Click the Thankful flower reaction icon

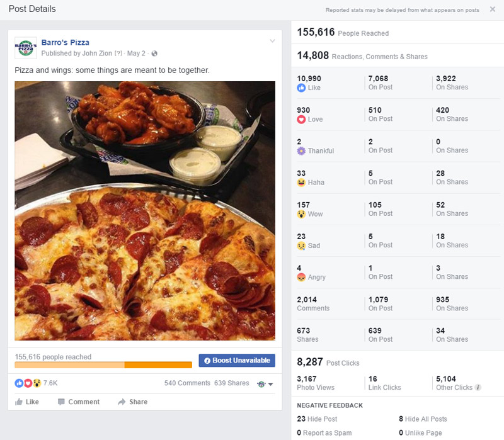tap(301, 151)
